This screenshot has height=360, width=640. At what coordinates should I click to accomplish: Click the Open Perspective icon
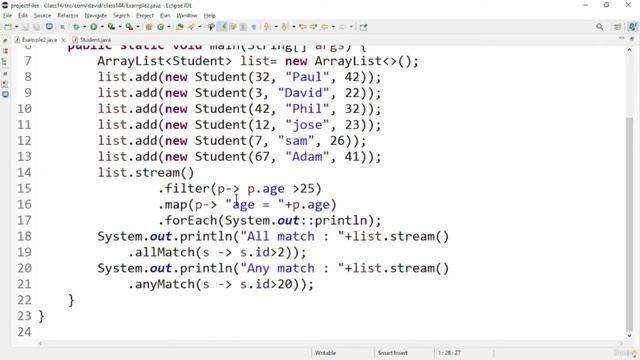(x=618, y=27)
